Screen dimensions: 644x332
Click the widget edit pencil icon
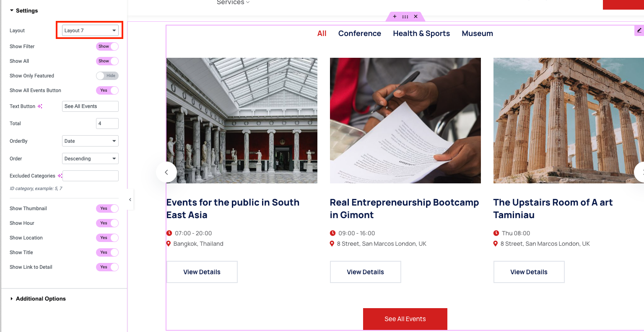[x=639, y=30]
